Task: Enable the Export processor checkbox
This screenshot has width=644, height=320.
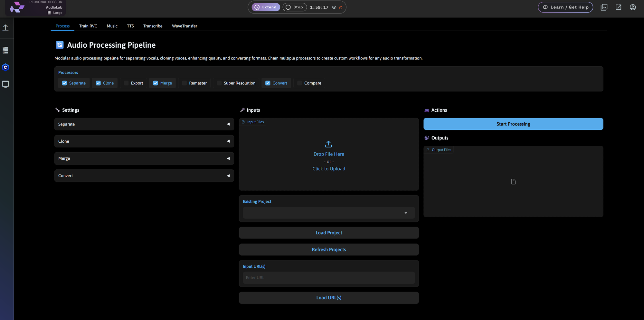Action: click(x=126, y=83)
